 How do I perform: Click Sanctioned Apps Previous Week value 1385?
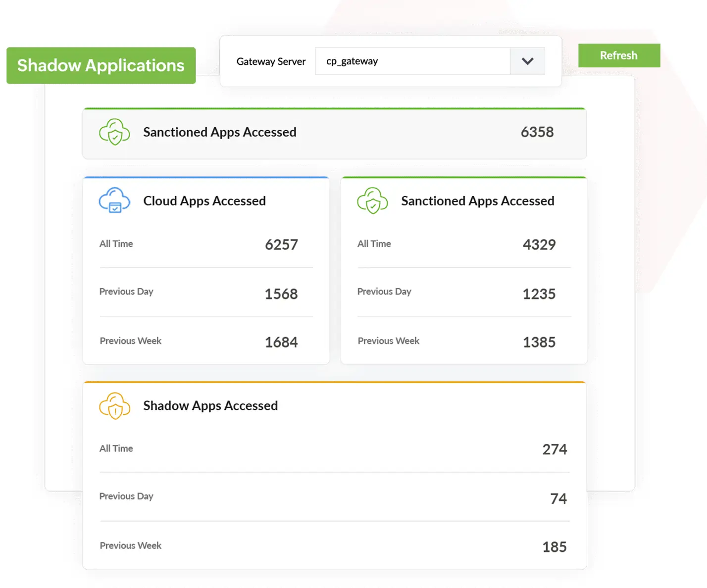pyautogui.click(x=539, y=342)
